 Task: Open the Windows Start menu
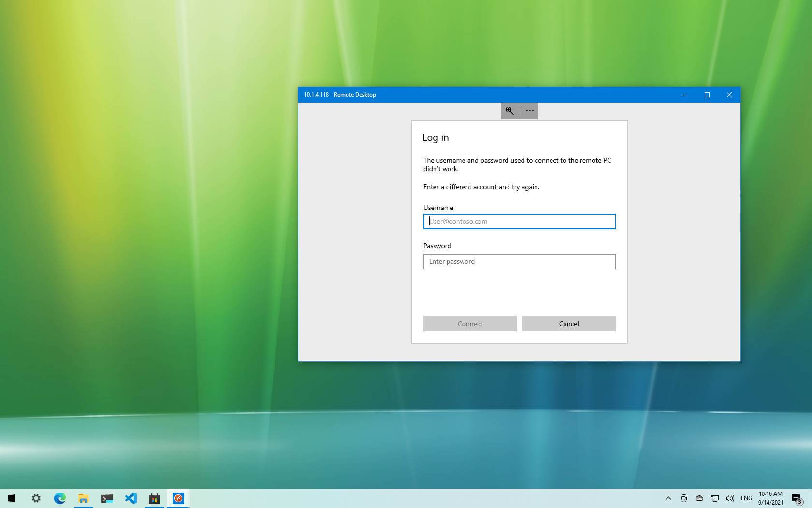pyautogui.click(x=12, y=498)
